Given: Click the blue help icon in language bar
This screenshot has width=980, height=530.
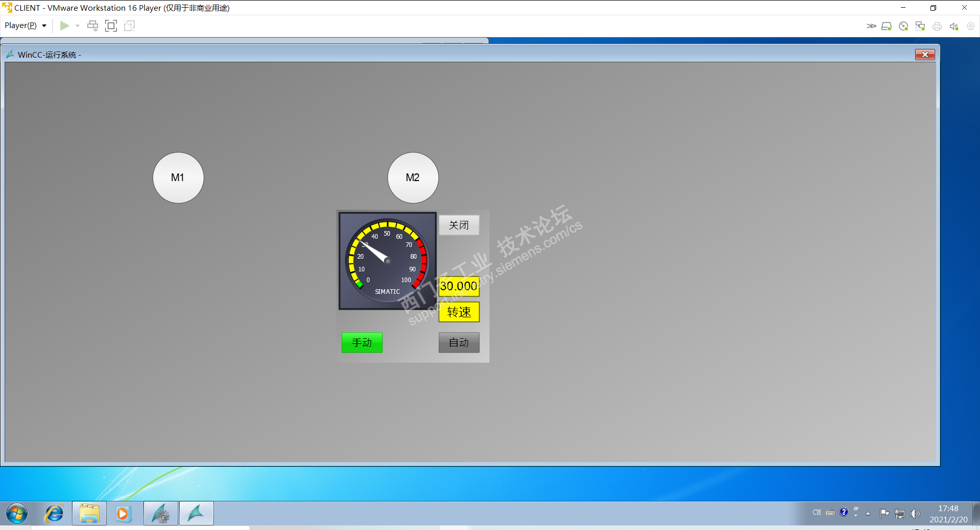Looking at the screenshot, I should click(x=844, y=512).
